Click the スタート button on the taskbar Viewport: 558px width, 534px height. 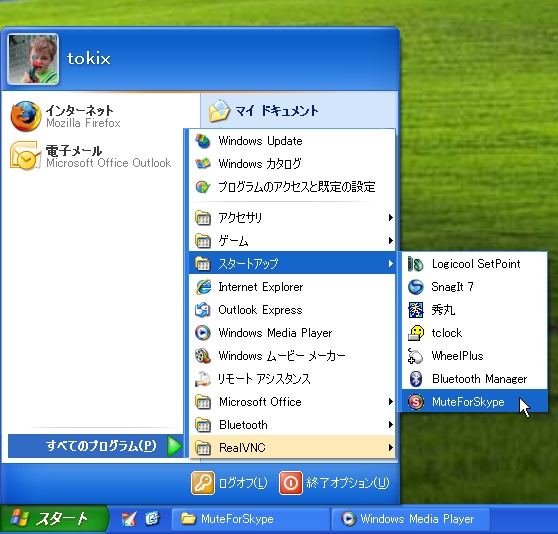click(53, 519)
